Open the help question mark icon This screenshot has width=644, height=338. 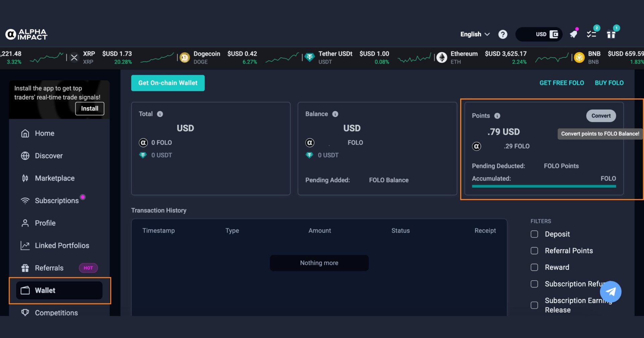coord(502,34)
